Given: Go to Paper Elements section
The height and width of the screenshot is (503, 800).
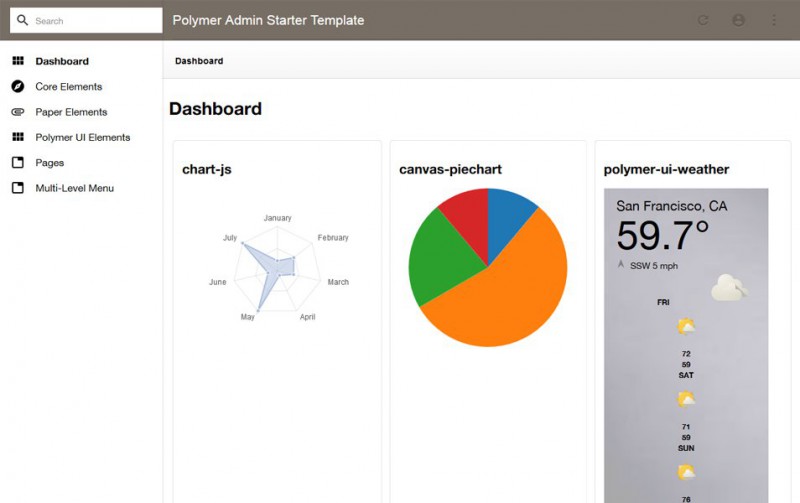Looking at the screenshot, I should point(71,112).
